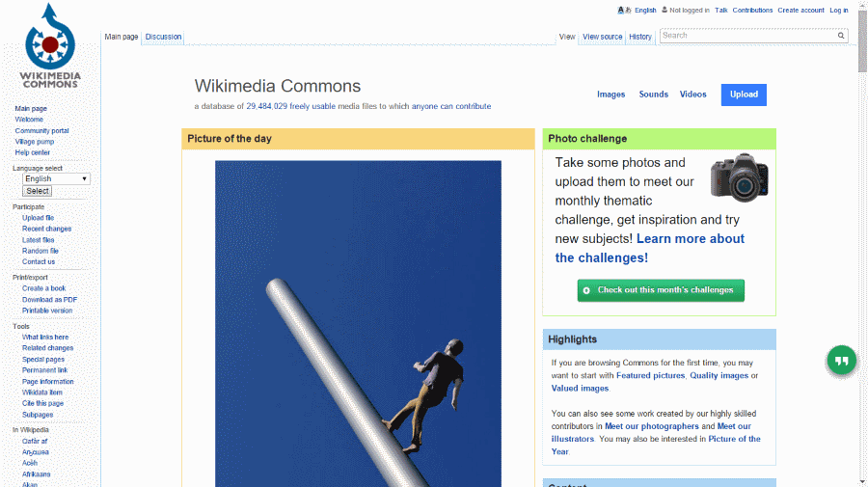The width and height of the screenshot is (868, 487).
Task: Open the View source tab
Action: pos(602,37)
